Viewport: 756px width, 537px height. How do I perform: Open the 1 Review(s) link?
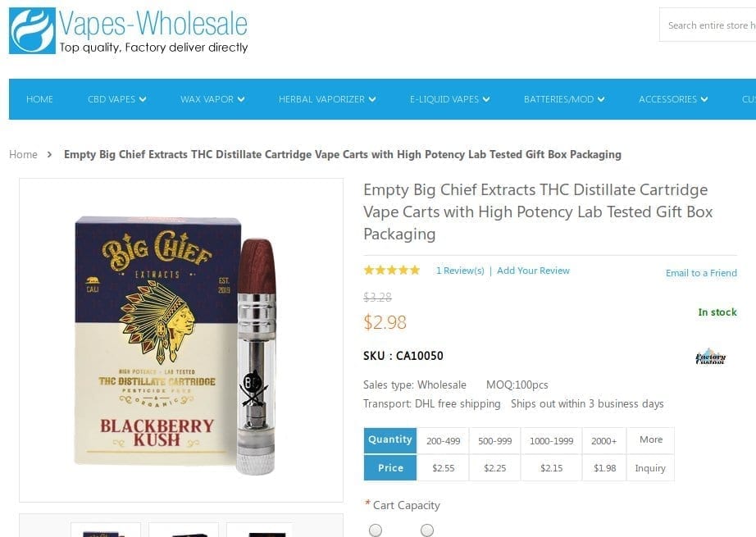point(460,271)
